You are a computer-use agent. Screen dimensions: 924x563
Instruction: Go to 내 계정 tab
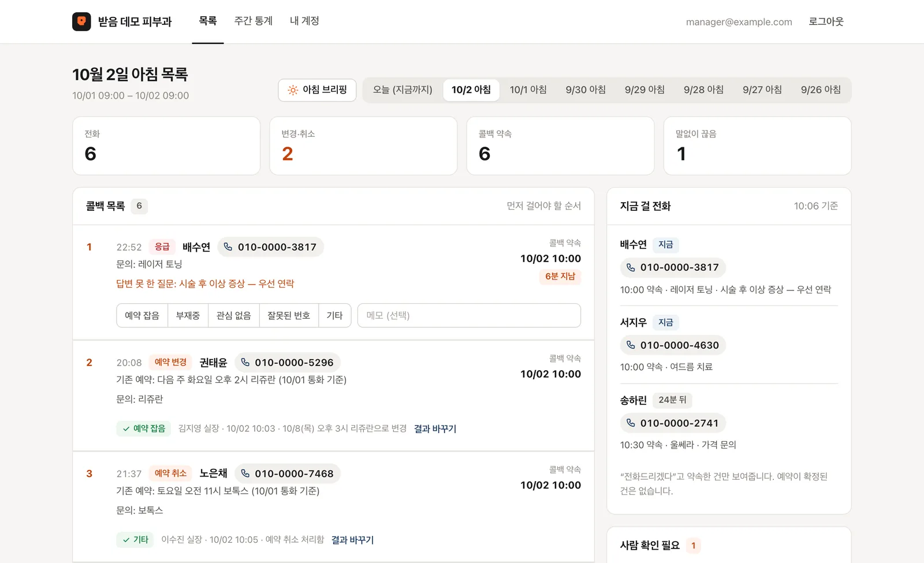[304, 21]
